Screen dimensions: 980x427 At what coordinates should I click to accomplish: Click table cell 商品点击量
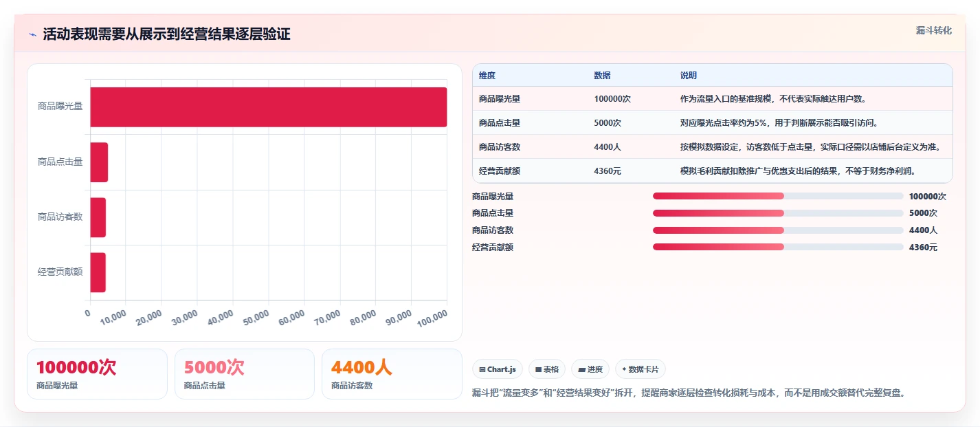click(x=500, y=123)
